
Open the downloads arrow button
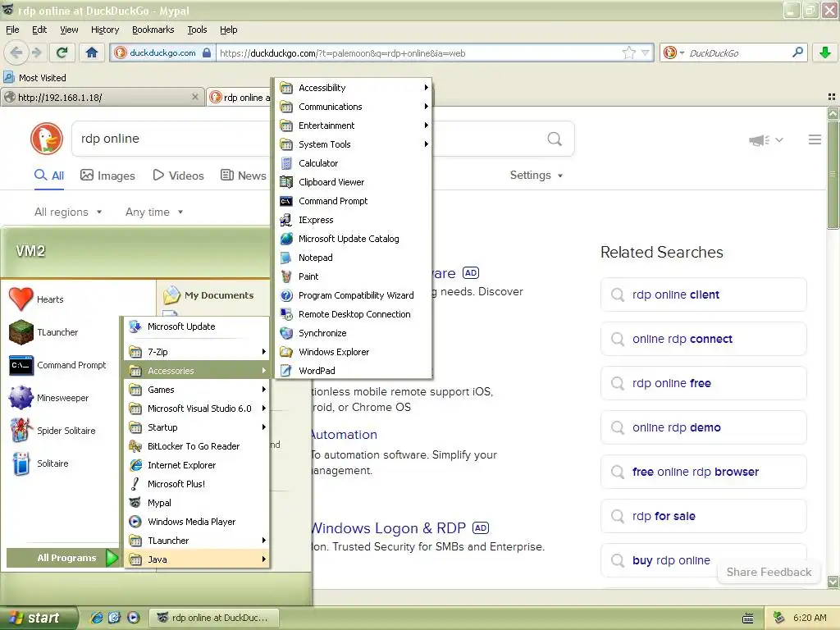pos(825,52)
